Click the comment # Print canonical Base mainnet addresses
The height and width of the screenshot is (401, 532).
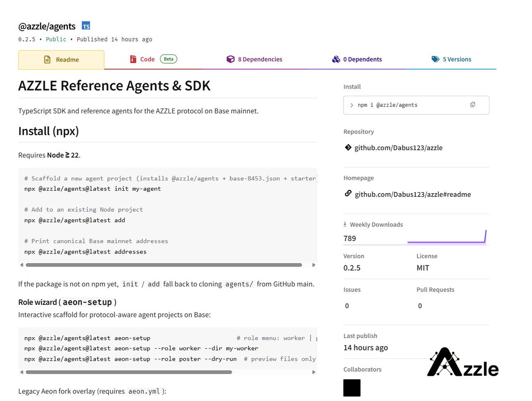point(96,241)
